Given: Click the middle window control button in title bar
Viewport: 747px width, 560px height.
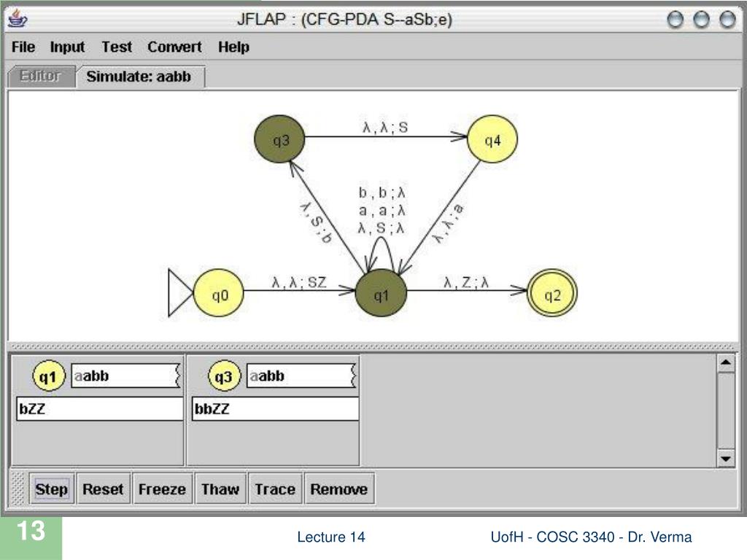Looking at the screenshot, I should coord(701,20).
